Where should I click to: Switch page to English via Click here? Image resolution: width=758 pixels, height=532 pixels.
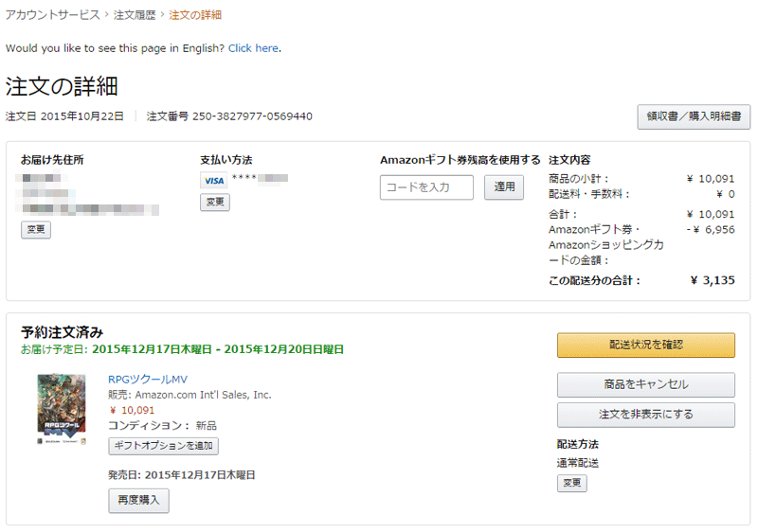[253, 48]
